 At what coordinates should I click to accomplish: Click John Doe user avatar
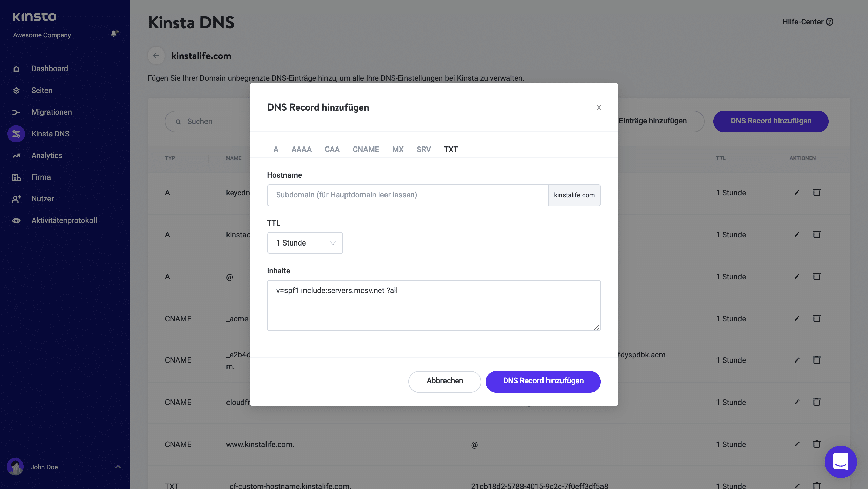click(15, 467)
